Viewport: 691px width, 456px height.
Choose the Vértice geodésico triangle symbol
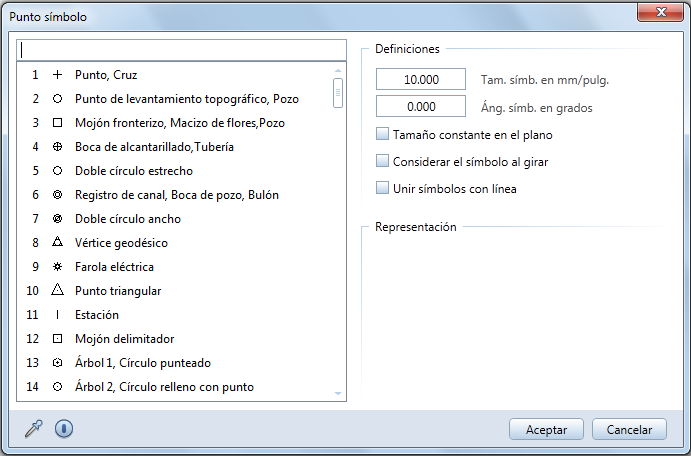[x=57, y=243]
